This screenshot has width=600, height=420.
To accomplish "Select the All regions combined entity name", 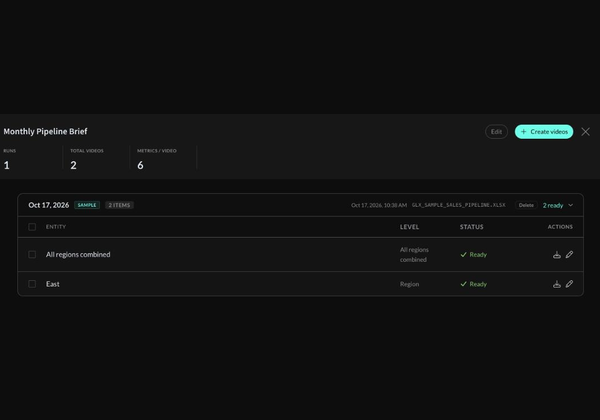I will click(78, 254).
